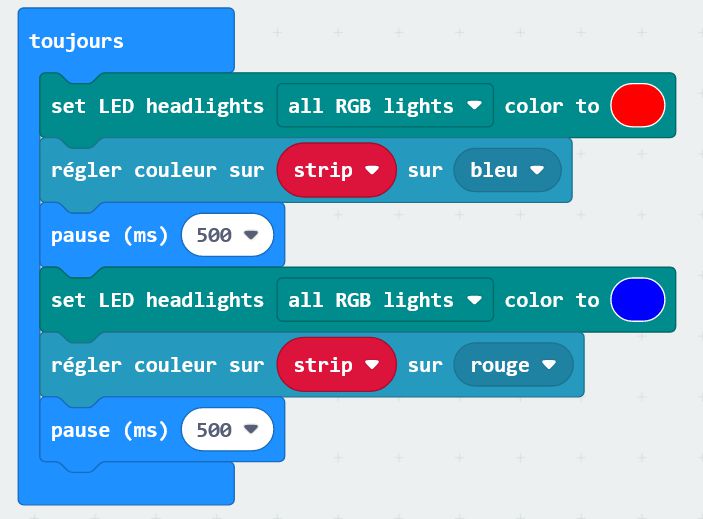Click the 500 value in the pause block under rouge
The height and width of the screenshot is (519, 703).
(x=214, y=429)
